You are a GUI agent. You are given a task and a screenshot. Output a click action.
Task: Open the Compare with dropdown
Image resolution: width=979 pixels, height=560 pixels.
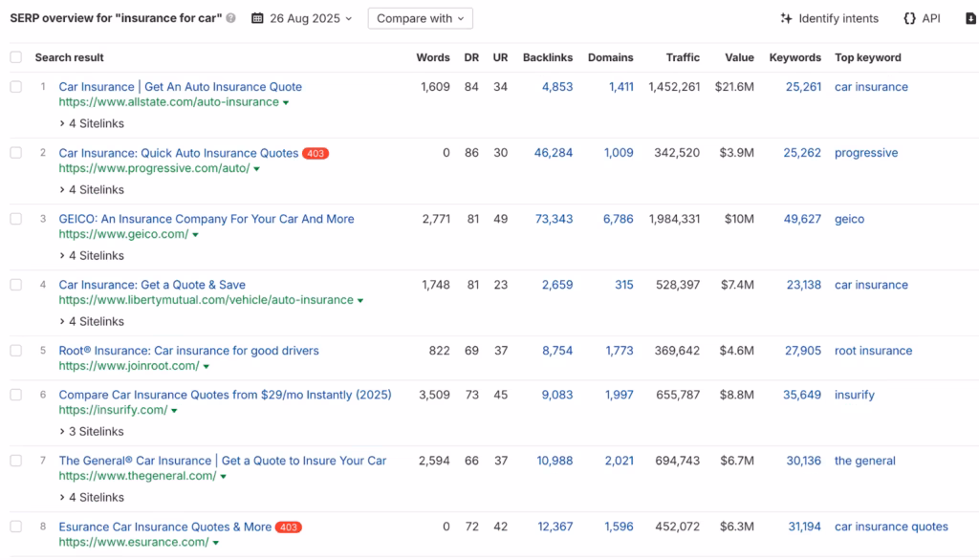[420, 18]
